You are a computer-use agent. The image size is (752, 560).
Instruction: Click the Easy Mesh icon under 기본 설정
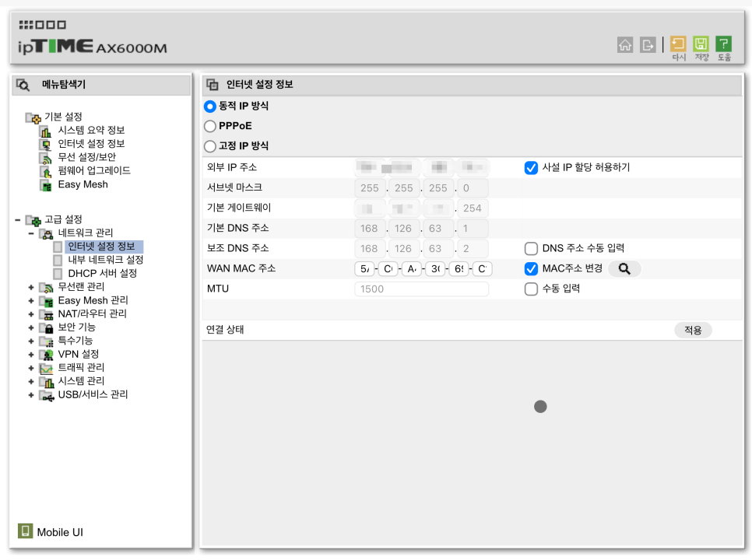(x=46, y=185)
